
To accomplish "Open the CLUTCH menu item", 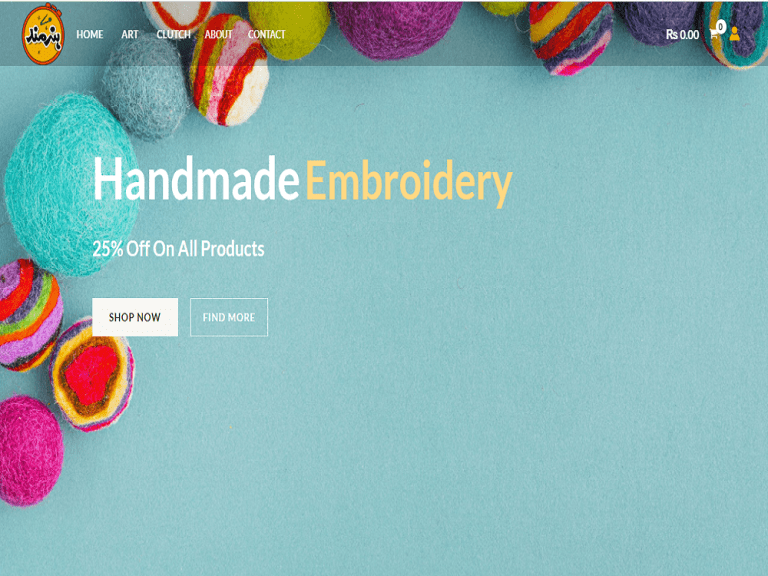I will tap(173, 34).
